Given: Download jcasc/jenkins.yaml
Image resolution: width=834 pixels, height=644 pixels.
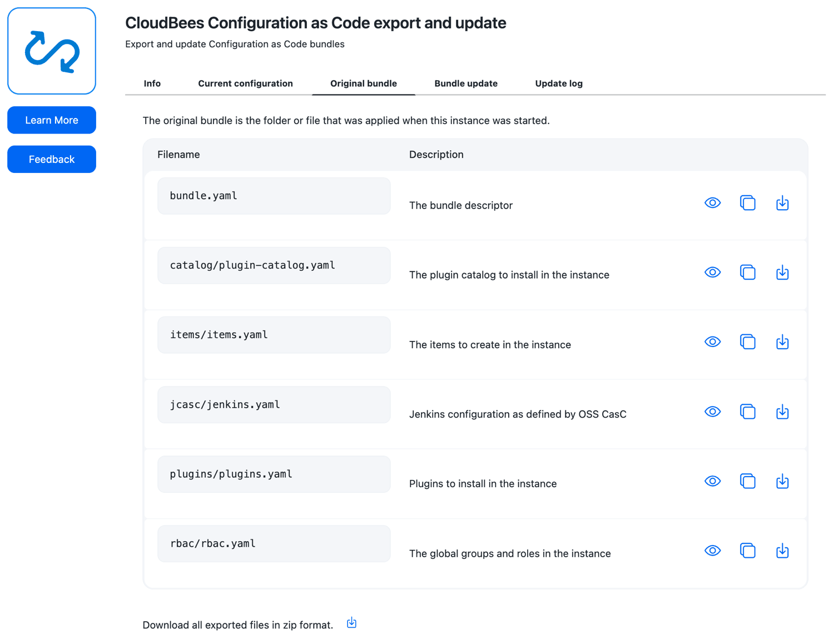Looking at the screenshot, I should (782, 412).
